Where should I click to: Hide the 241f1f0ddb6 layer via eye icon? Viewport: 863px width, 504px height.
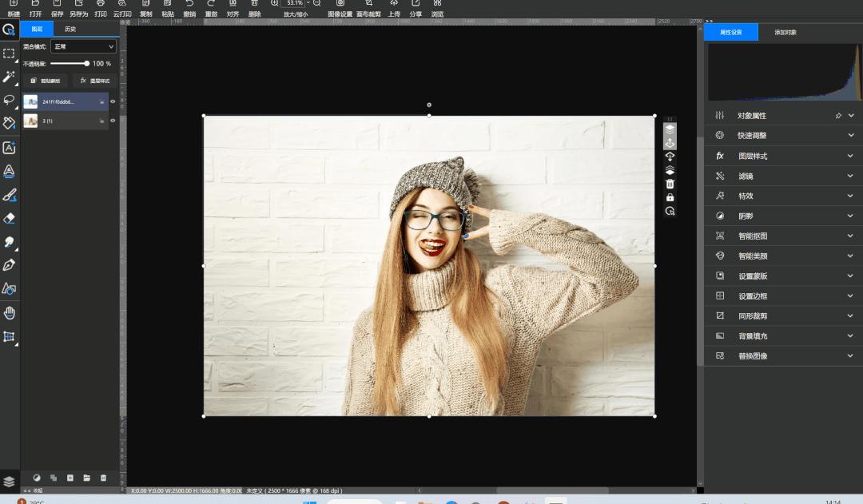click(x=113, y=101)
